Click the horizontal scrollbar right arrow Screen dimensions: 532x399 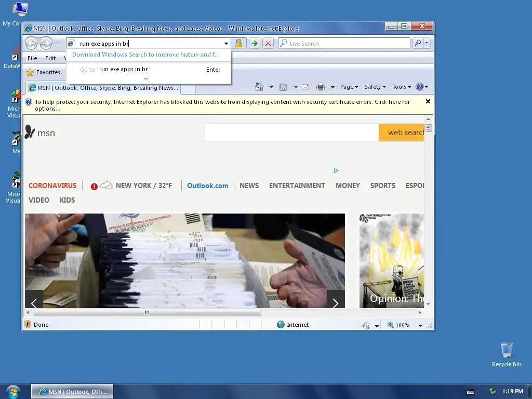(420, 312)
